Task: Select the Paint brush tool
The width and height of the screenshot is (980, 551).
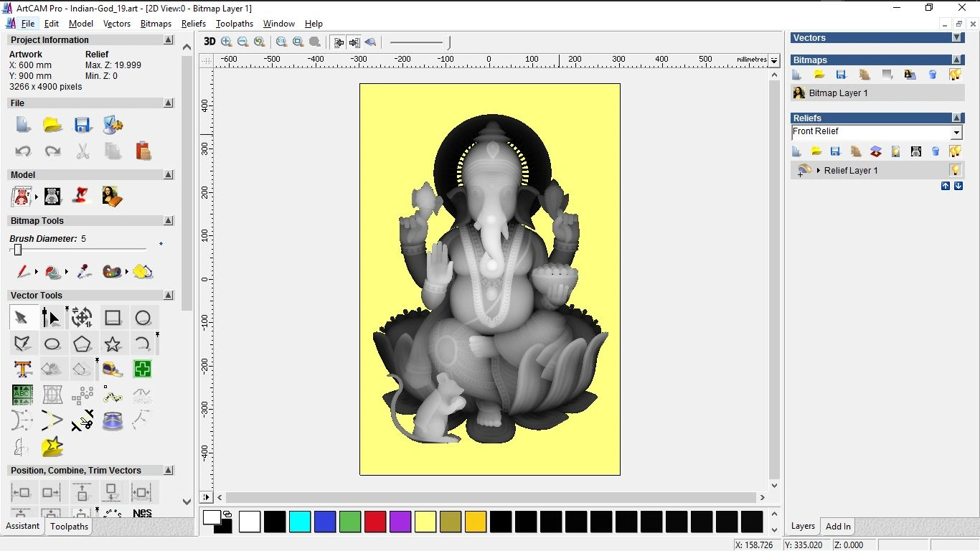Action: [24, 272]
